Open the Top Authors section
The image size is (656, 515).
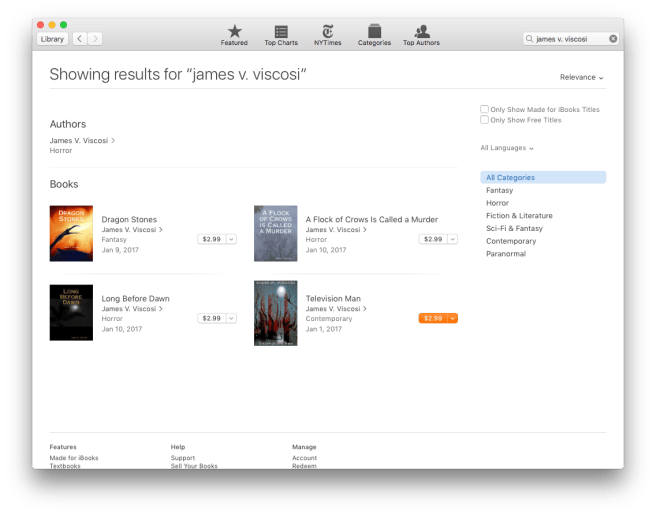(x=421, y=35)
